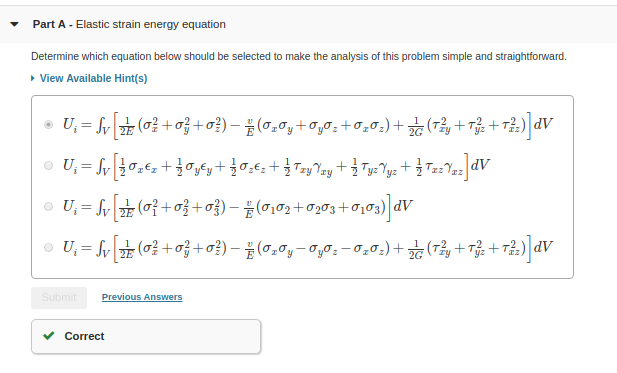Viewport: 617px width, 373px height.
Task: Open the Previous Answers link
Action: [x=142, y=297]
